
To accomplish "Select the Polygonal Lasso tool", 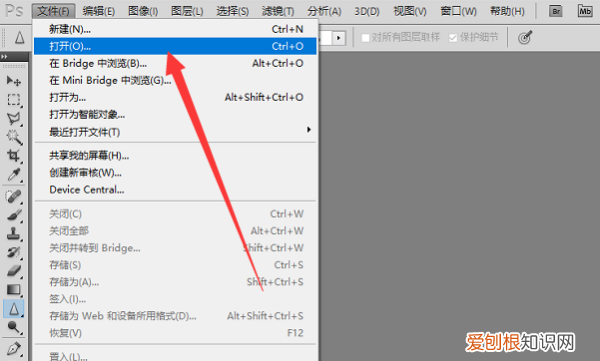I will (x=14, y=119).
